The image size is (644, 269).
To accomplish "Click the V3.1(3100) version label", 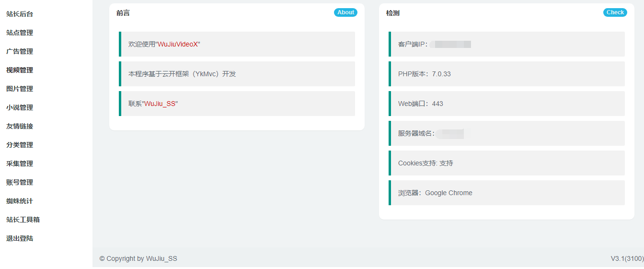I will (x=627, y=258).
